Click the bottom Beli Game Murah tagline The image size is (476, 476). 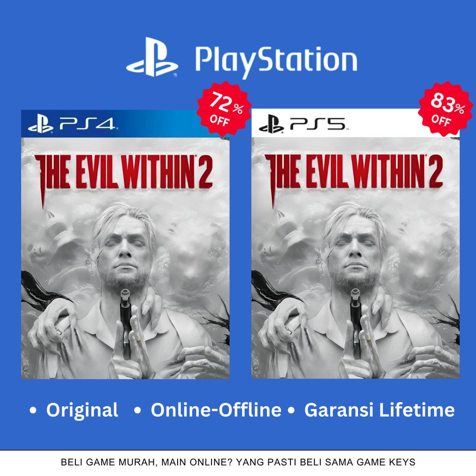coord(238,462)
